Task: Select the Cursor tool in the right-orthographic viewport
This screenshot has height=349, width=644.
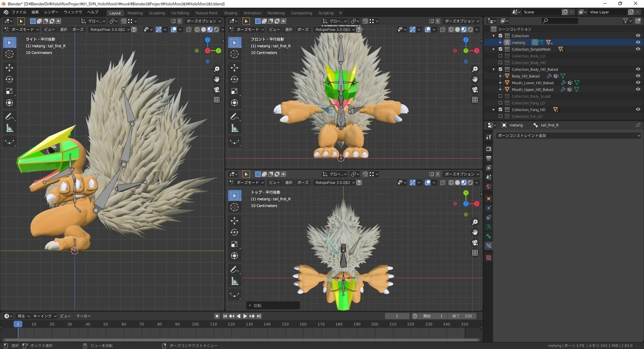Action: click(10, 54)
